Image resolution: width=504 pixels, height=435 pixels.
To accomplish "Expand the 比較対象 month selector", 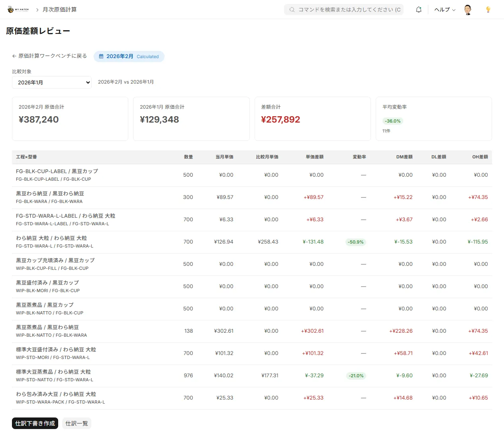I will [x=52, y=82].
